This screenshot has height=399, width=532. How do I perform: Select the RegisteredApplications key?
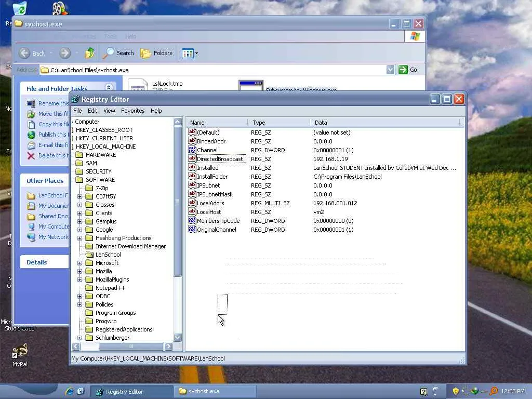(124, 329)
